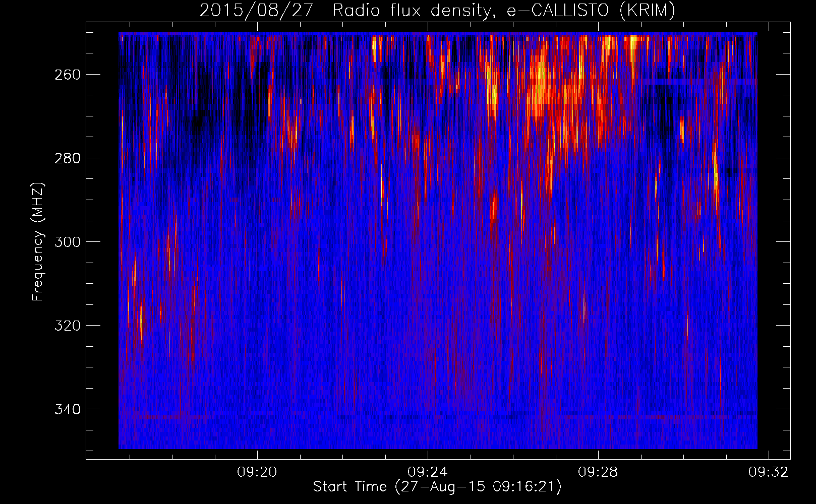Viewport: 816px width, 504px height.
Task: Click the 260 frequency tick label
Action: pos(67,75)
